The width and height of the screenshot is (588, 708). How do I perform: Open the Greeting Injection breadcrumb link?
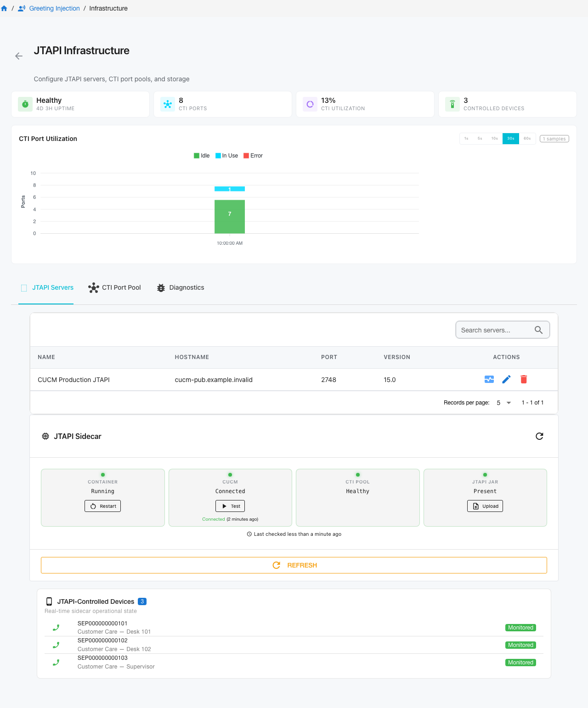pos(54,8)
